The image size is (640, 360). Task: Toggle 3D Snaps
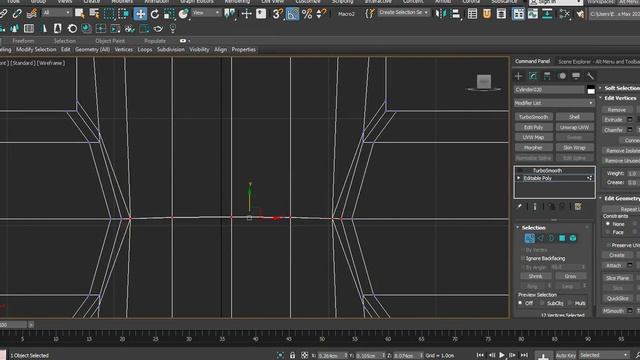(x=278, y=14)
